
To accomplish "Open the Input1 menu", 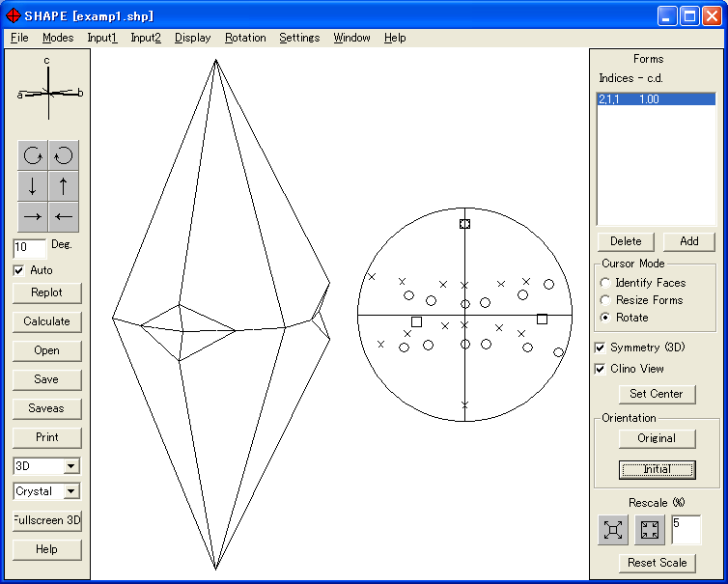I will pos(102,38).
